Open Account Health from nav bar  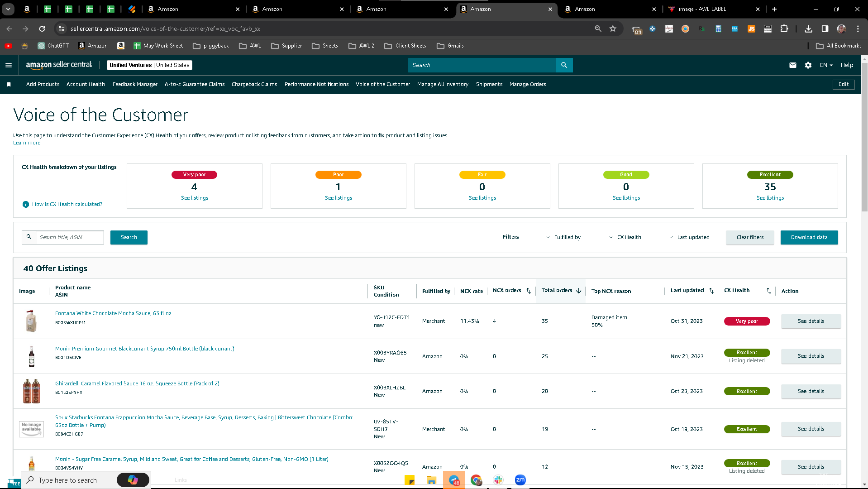86,84
